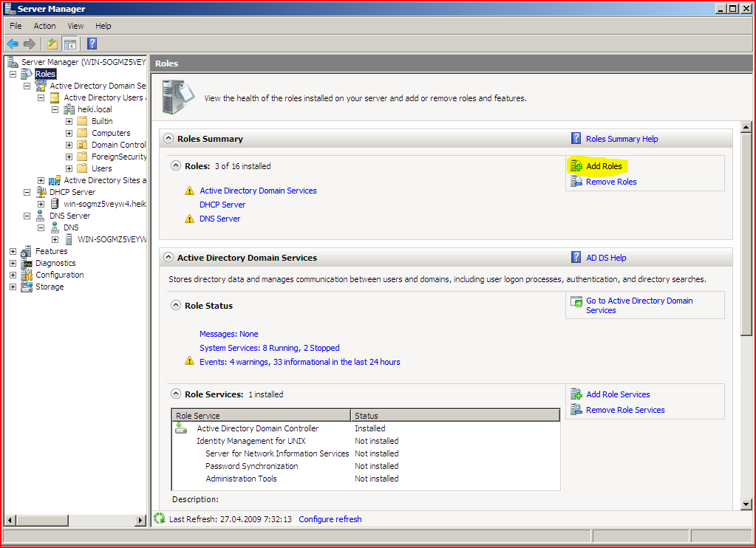Open the Active Directory Domain Services role link
Screen dimensions: 756x548
tap(258, 191)
